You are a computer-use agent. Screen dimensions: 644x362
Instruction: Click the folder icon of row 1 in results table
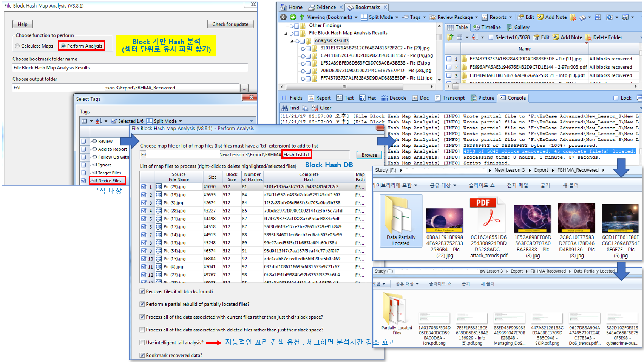[464, 59]
